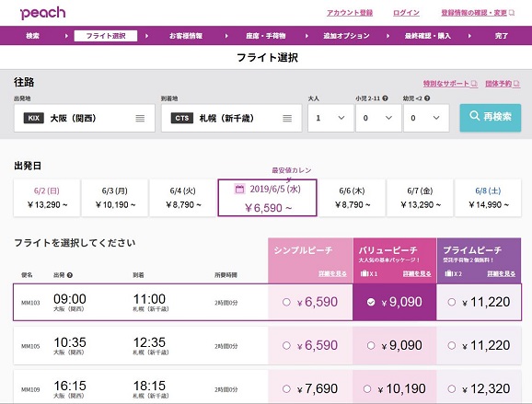Choose departure date 6/2 (日) ¥13,290
532x404 pixels.
(47, 198)
